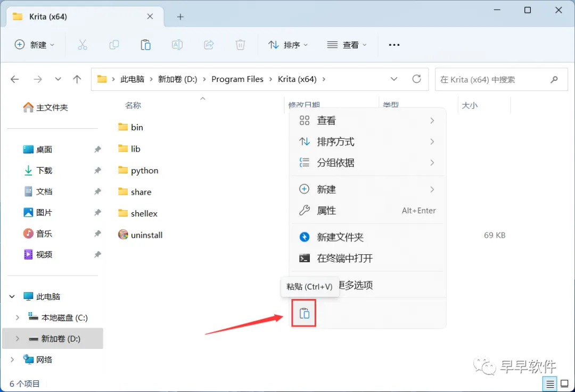This screenshot has width=575, height=392.
Task: Sort by 名称 column header
Action: tap(133, 105)
